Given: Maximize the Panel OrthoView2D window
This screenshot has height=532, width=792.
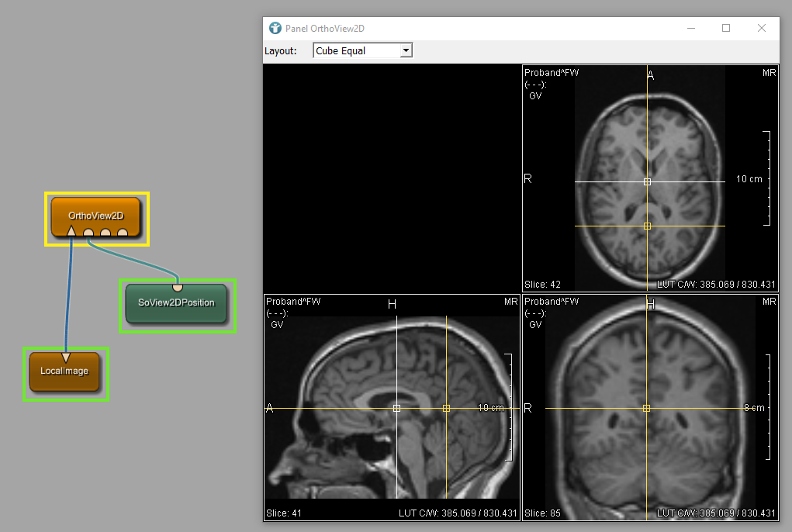Looking at the screenshot, I should coord(726,28).
